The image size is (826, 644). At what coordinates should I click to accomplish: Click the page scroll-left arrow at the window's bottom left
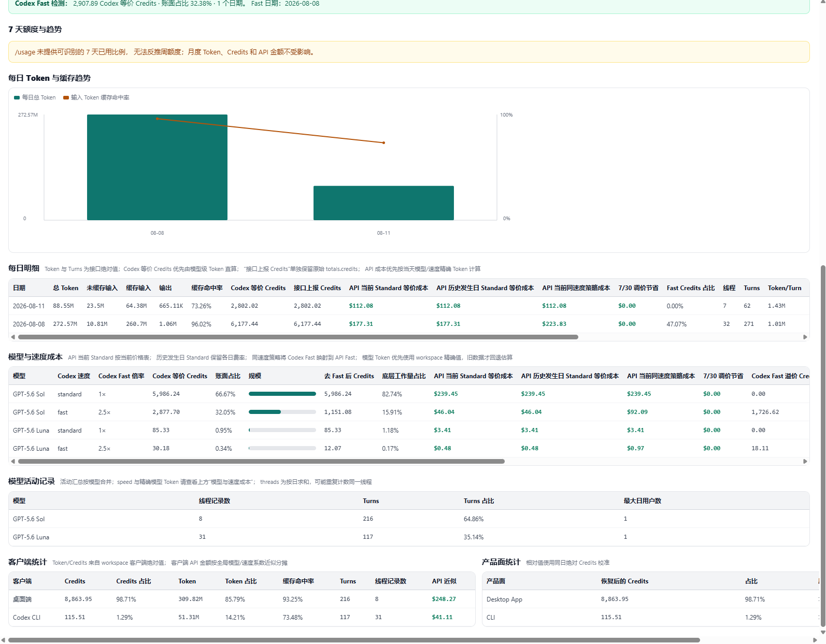(3, 640)
